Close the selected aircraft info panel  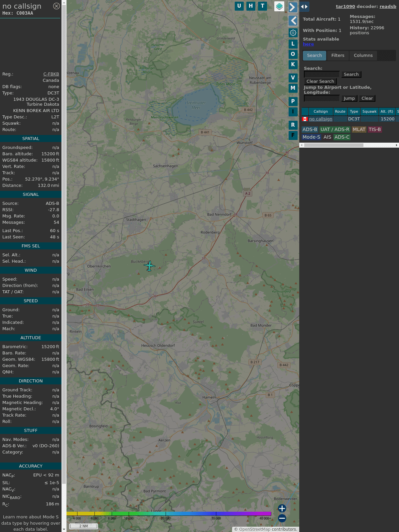(57, 6)
